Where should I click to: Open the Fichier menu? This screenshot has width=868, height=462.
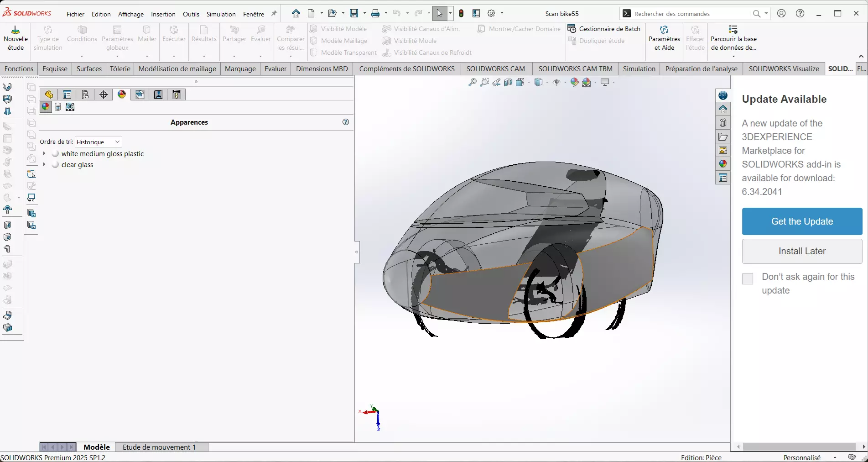[x=75, y=14]
